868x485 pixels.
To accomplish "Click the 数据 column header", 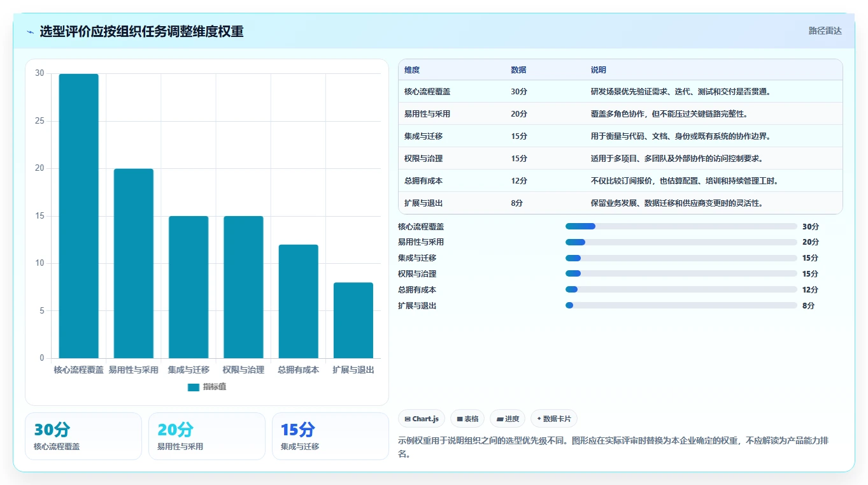I will pos(518,70).
